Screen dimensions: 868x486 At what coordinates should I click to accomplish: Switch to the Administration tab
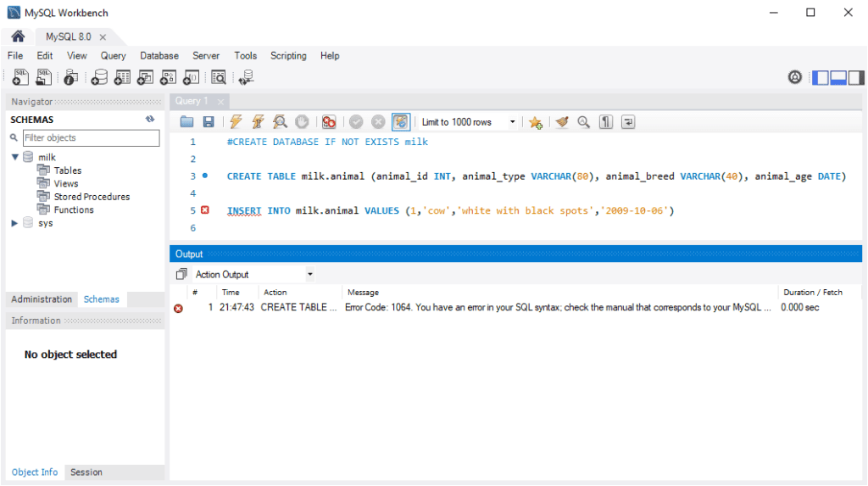coord(42,299)
